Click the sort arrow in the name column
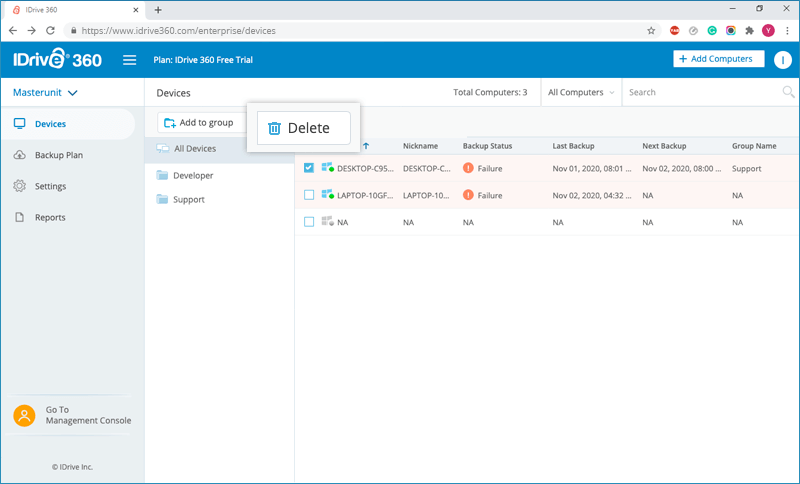Screen dimensions: 800x484 [x=366, y=146]
